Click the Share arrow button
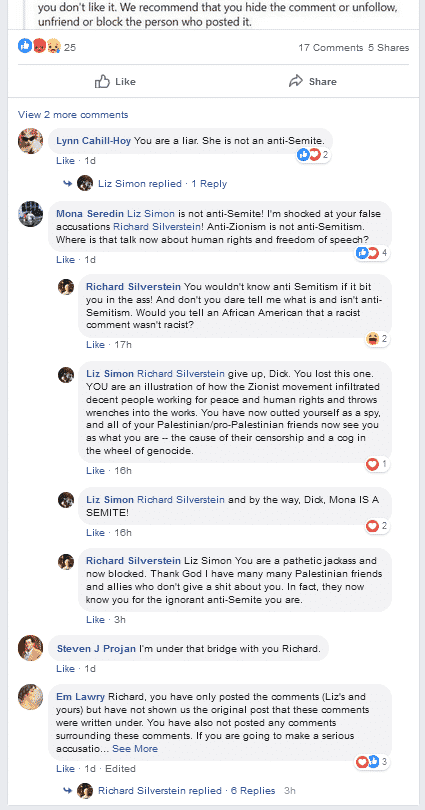This screenshot has width=425, height=810. pyautogui.click(x=312, y=82)
